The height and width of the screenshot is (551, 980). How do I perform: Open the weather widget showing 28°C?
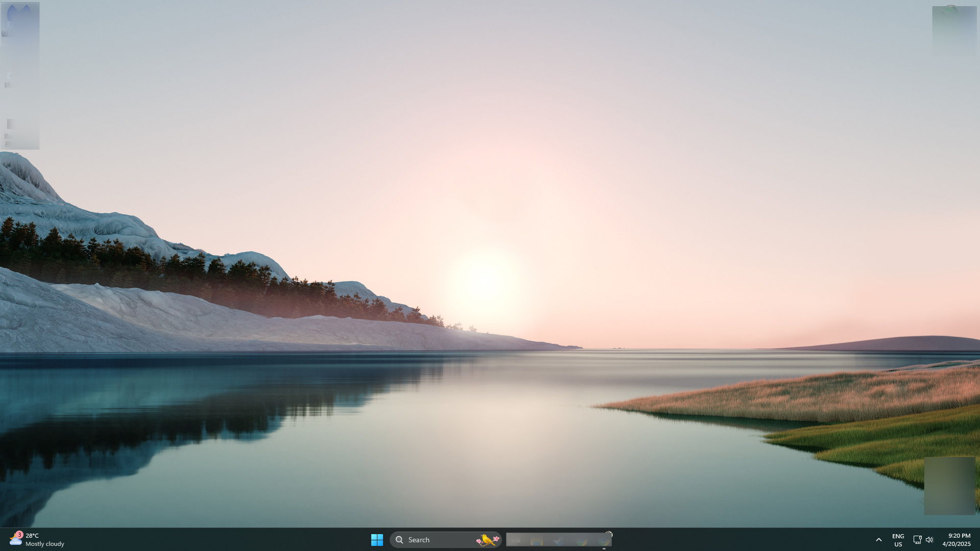[37, 540]
